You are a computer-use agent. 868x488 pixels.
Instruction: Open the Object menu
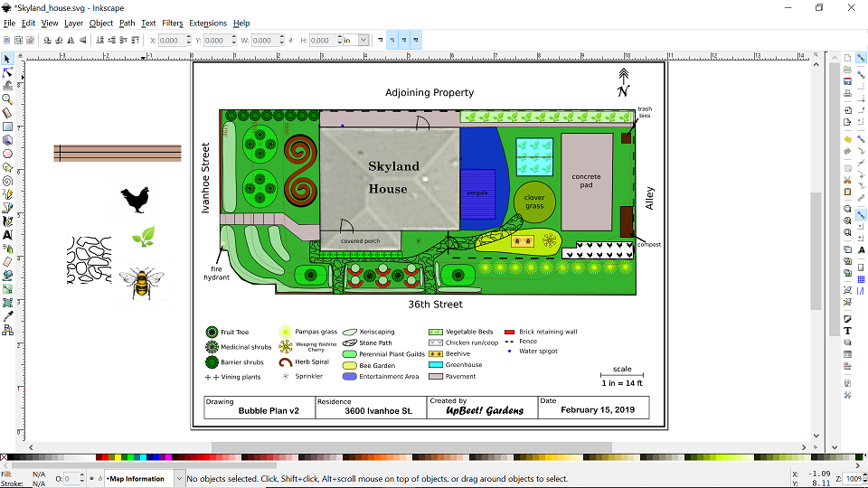click(101, 23)
